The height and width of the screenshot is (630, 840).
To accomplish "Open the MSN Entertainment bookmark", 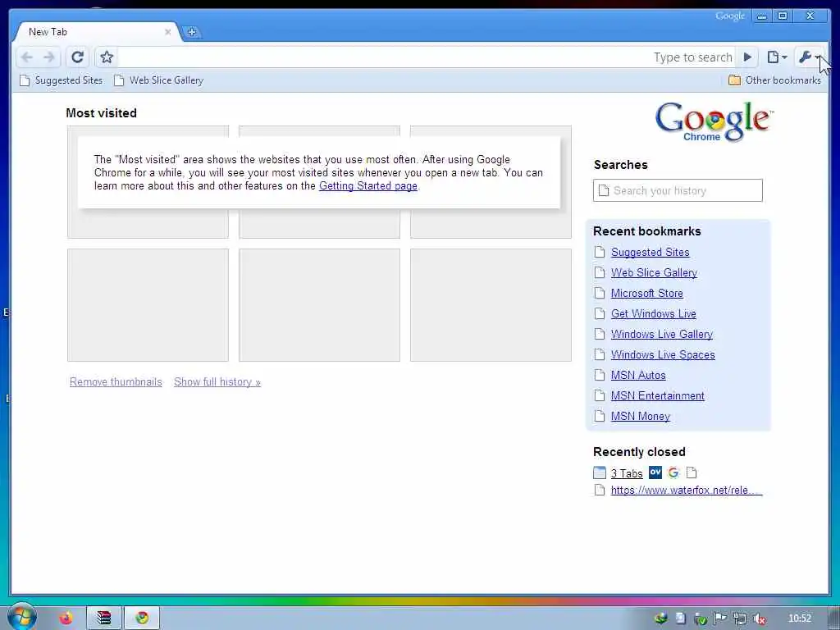I will coord(657,396).
